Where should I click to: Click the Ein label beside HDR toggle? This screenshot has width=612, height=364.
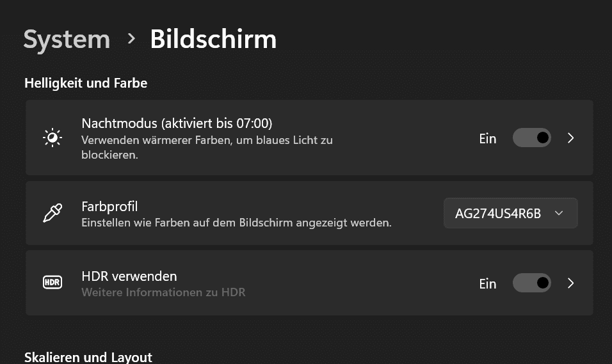[488, 283]
